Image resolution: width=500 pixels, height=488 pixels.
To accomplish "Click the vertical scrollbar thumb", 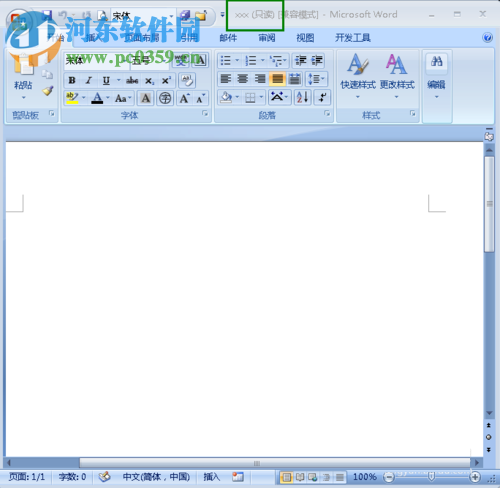I will (489, 204).
